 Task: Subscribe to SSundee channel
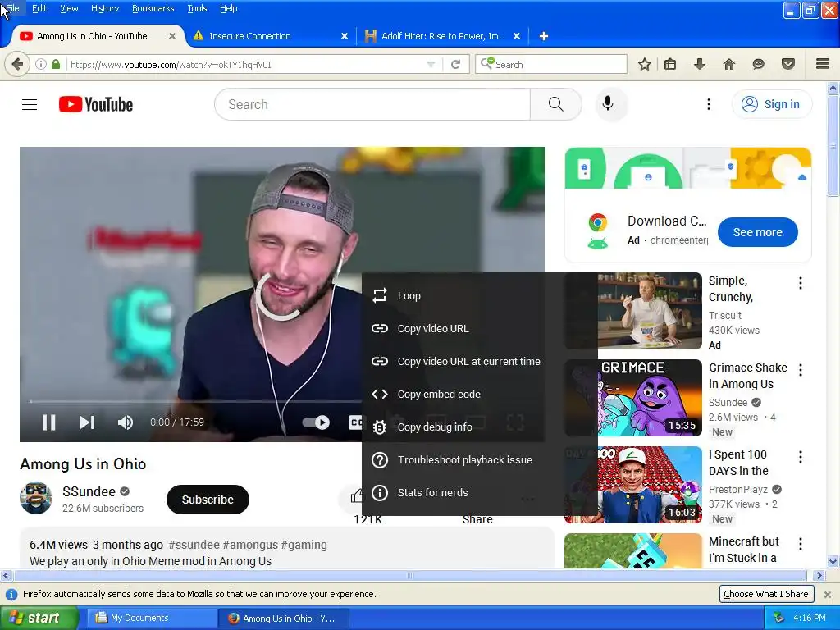tap(208, 500)
